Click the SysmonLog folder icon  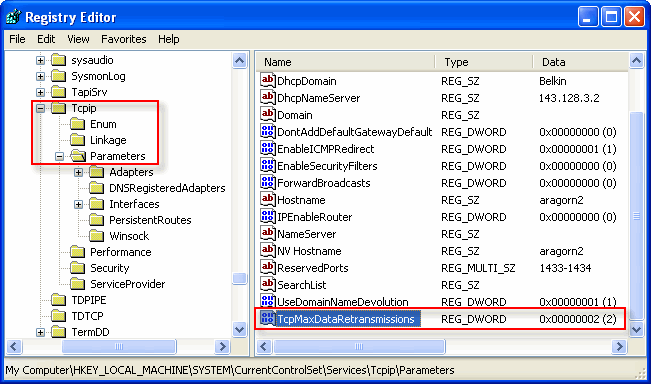59,76
